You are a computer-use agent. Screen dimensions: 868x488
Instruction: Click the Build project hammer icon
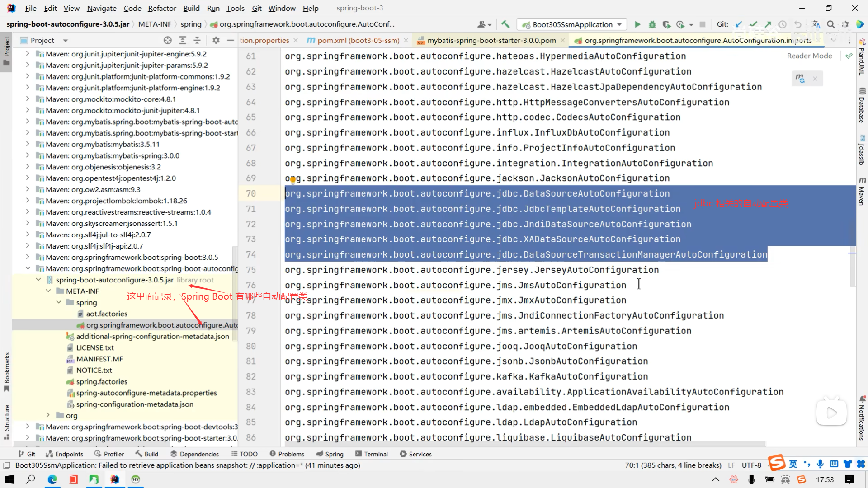click(505, 24)
